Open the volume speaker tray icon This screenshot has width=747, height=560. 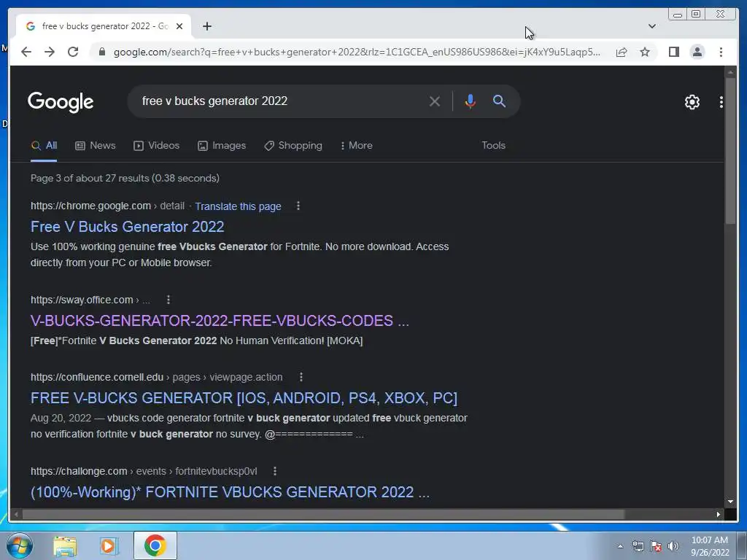(x=673, y=546)
